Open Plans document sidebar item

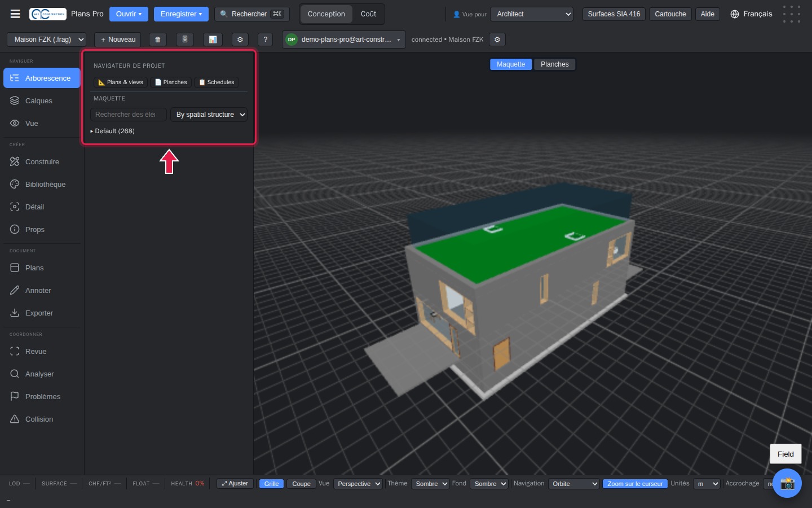pyautogui.click(x=42, y=268)
